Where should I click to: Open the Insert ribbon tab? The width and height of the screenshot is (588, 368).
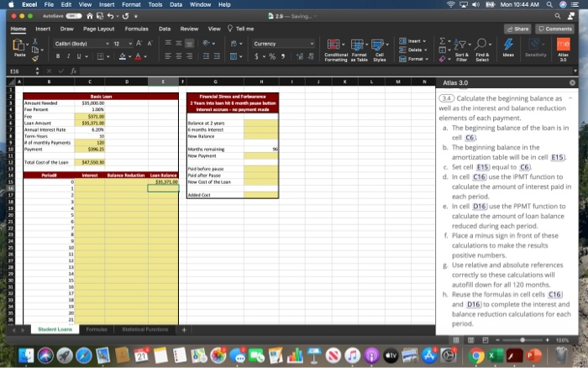coord(43,29)
